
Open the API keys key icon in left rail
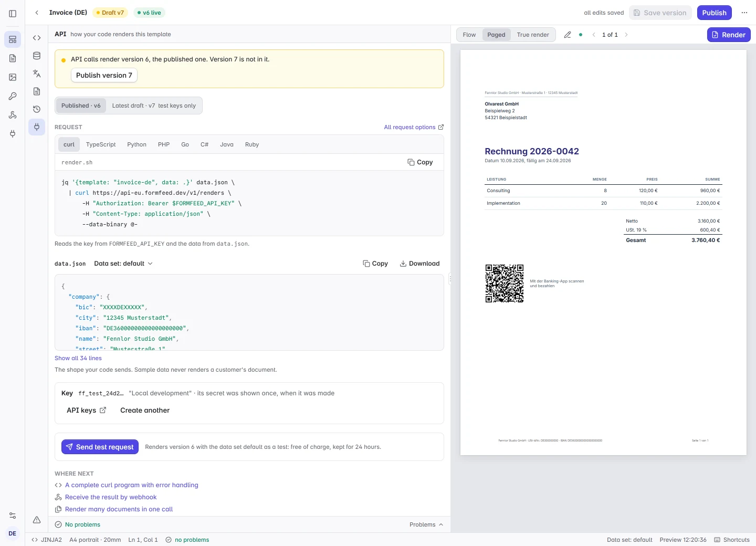[x=13, y=96]
